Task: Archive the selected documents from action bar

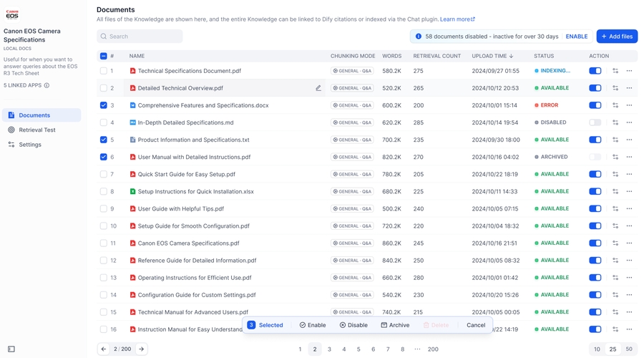Action: click(395, 325)
